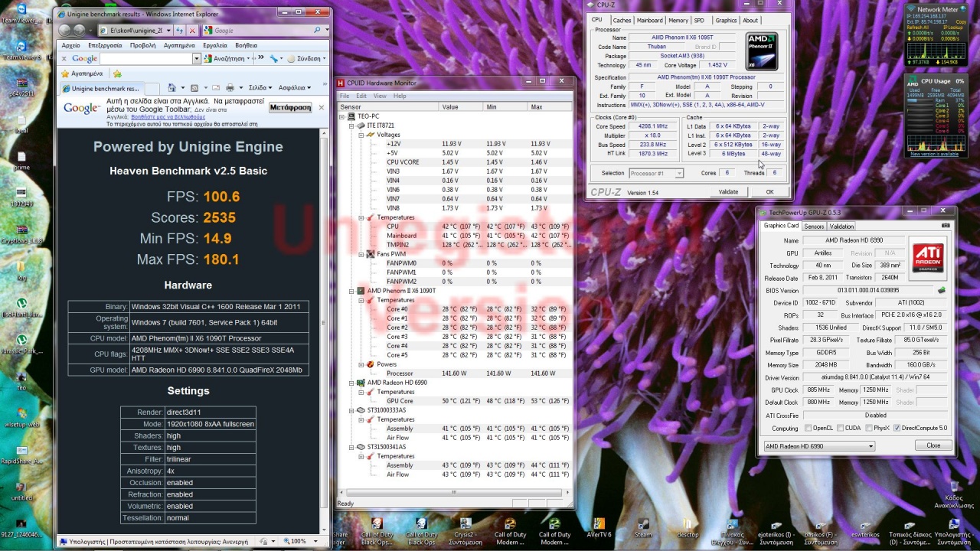This screenshot has width=980, height=551.
Task: Click the IE address bar field
Action: 135,31
